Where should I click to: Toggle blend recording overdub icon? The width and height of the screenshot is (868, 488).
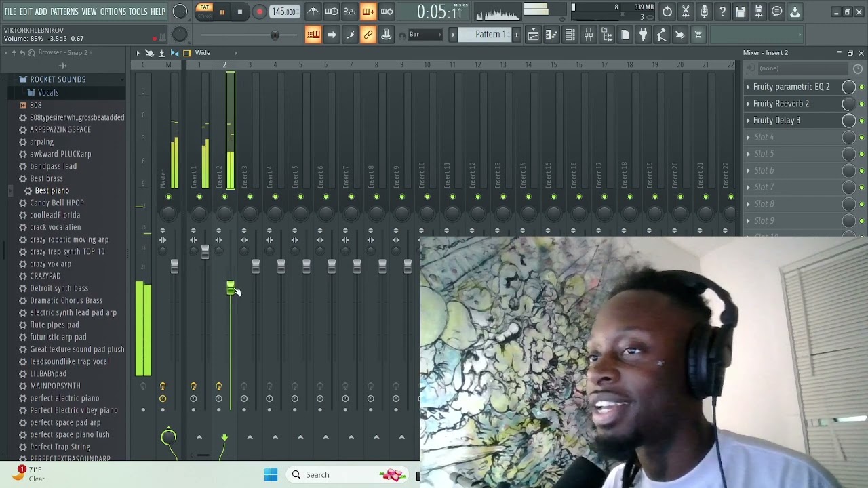tap(368, 12)
